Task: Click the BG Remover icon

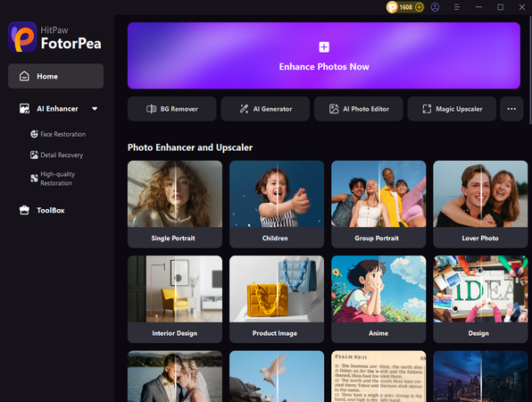Action: [152, 109]
